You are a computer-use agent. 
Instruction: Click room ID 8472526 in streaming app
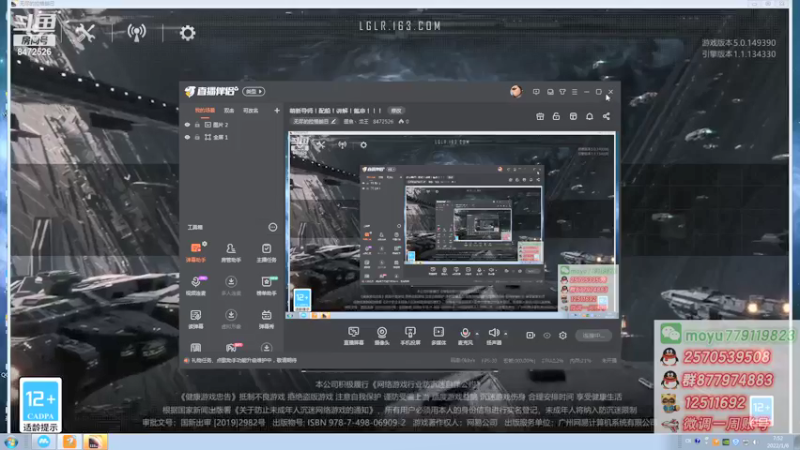point(383,121)
